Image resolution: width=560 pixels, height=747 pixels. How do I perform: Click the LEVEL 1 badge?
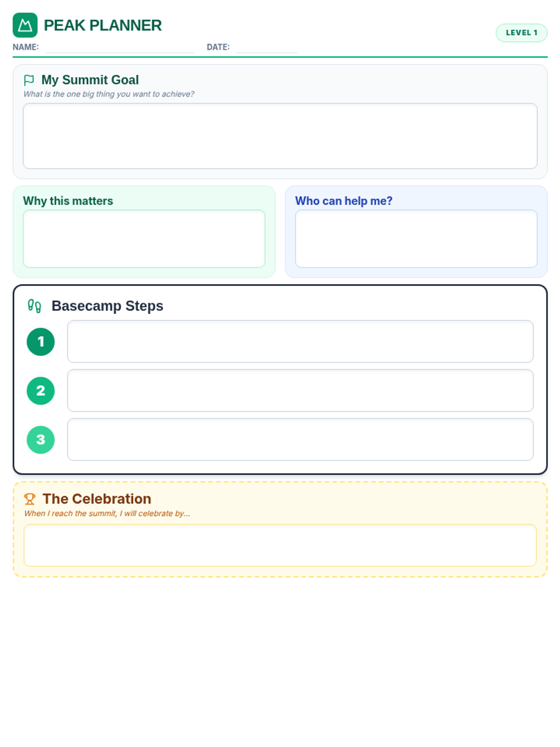tap(521, 33)
